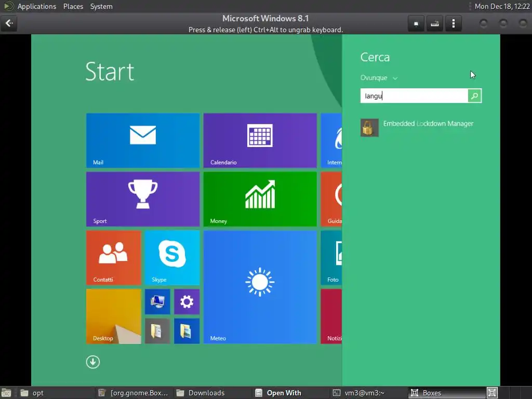Switch to the org.gnome.Box taskbar window
This screenshot has width=532, height=399.
pos(134,393)
